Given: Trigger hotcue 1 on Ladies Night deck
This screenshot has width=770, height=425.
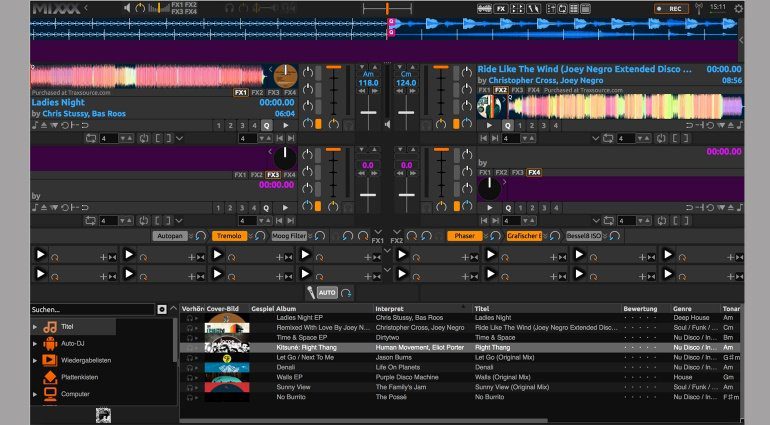Looking at the screenshot, I should (x=219, y=125).
